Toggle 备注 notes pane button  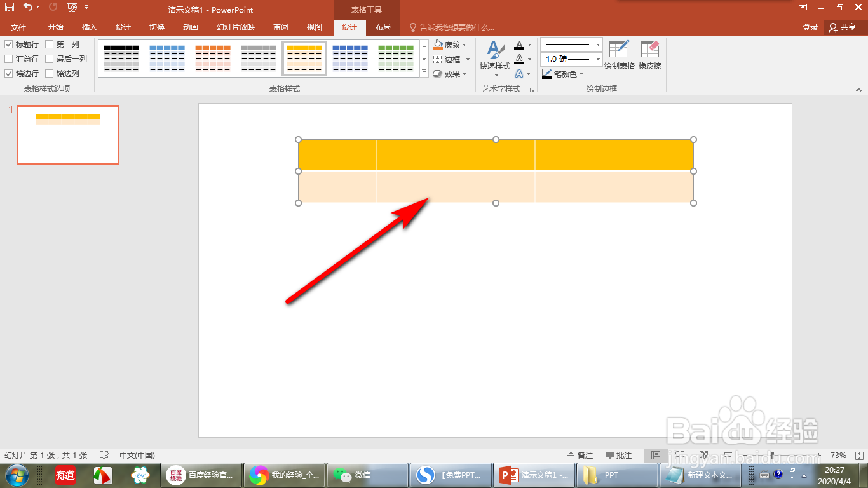(x=580, y=456)
